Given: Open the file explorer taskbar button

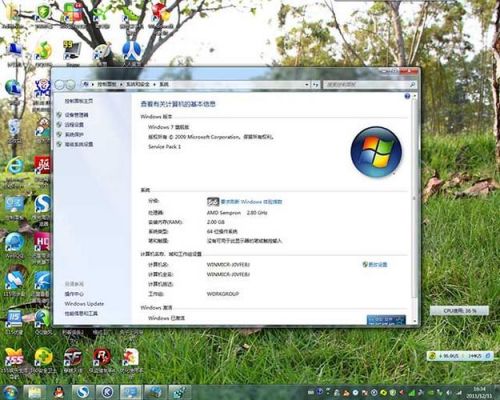Looking at the screenshot, I should [x=34, y=392].
